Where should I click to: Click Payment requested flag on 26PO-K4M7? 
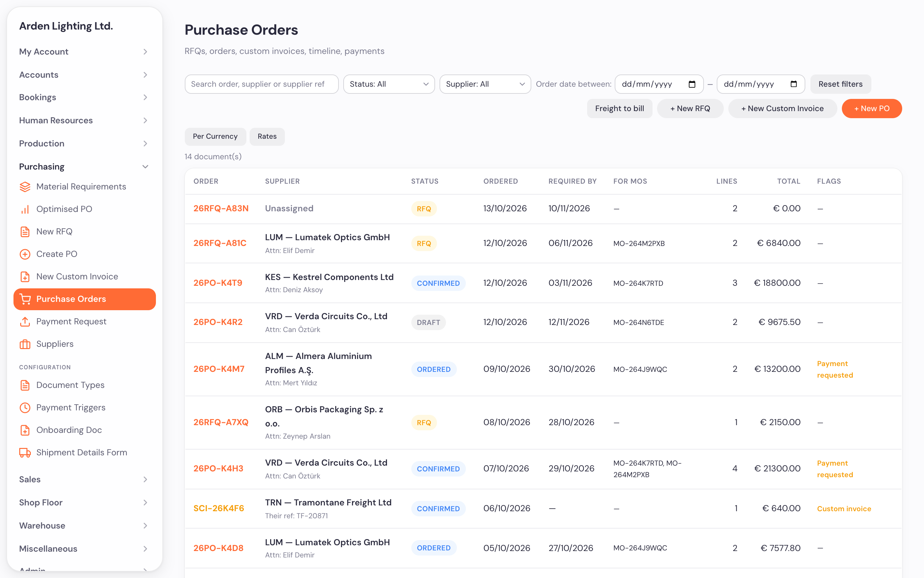pos(835,369)
